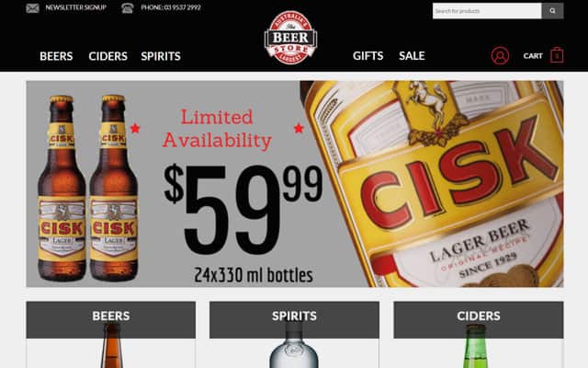Image resolution: width=588 pixels, height=368 pixels.
Task: Click the envelope newsletter icon
Action: click(33, 8)
